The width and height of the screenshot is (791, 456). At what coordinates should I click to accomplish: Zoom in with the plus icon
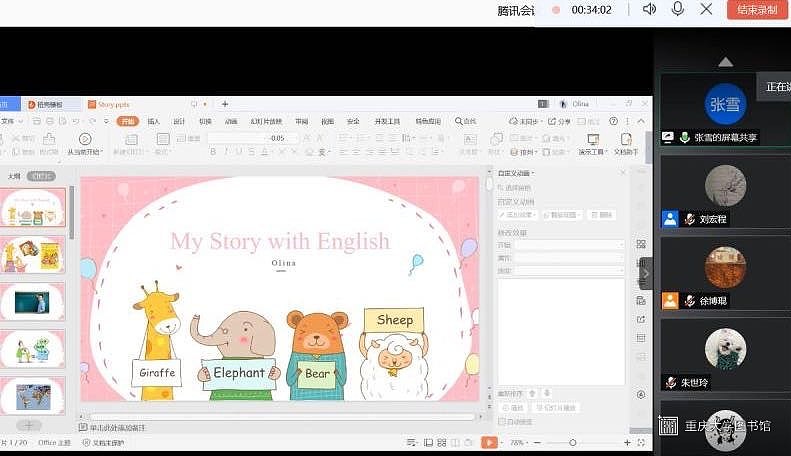point(627,442)
